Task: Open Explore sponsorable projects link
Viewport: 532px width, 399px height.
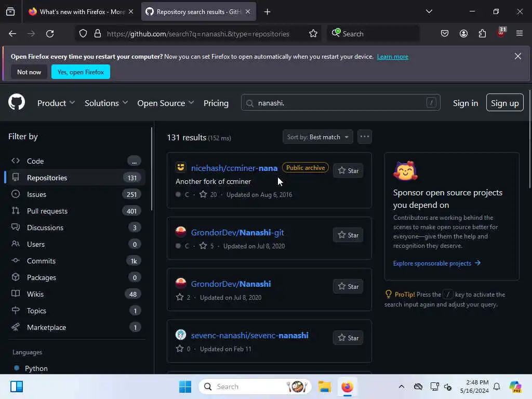Action: pyautogui.click(x=436, y=263)
